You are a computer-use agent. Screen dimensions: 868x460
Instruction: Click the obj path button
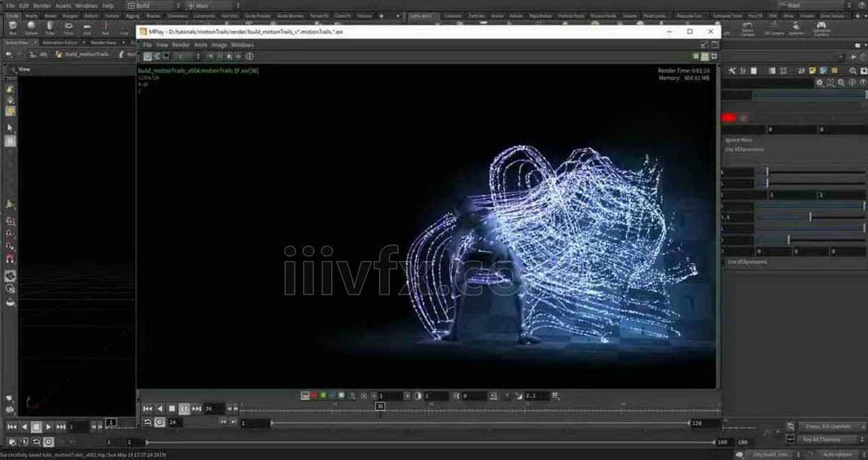[40, 54]
